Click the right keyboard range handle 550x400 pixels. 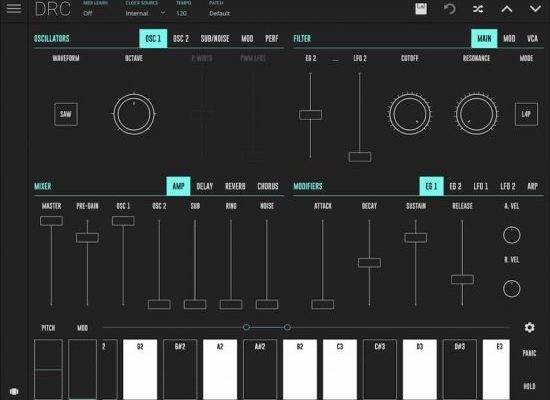287,327
